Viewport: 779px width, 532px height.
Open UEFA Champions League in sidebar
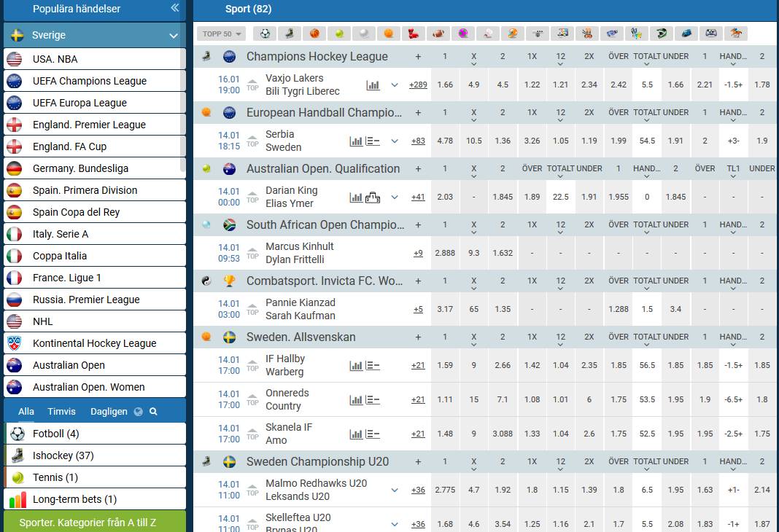[x=94, y=81]
